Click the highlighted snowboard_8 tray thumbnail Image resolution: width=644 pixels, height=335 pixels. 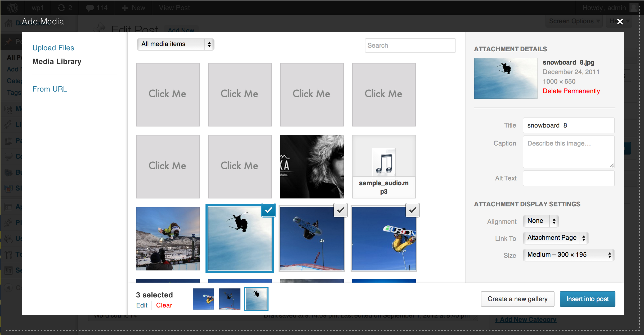click(256, 299)
